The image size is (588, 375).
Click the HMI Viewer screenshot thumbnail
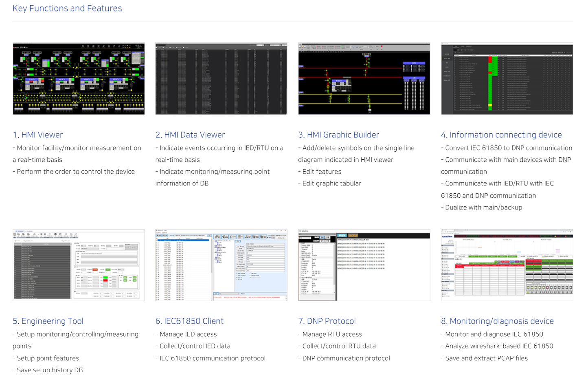pos(79,78)
